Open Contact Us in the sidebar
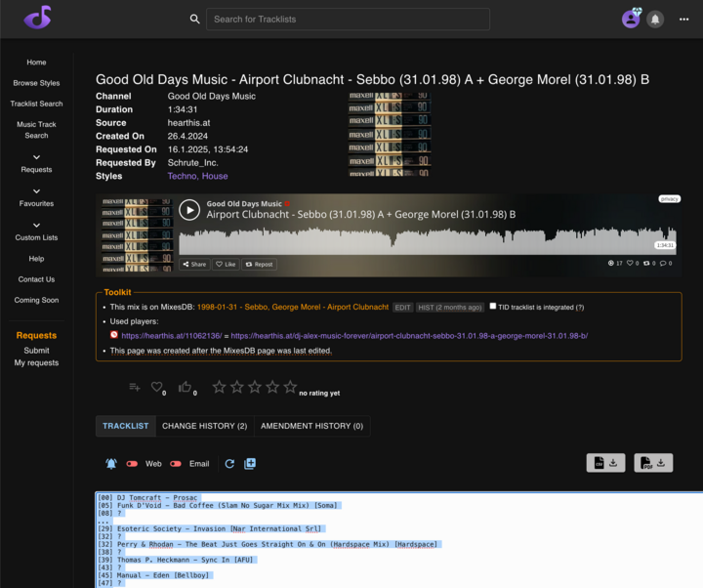The height and width of the screenshot is (588, 703). [x=36, y=279]
